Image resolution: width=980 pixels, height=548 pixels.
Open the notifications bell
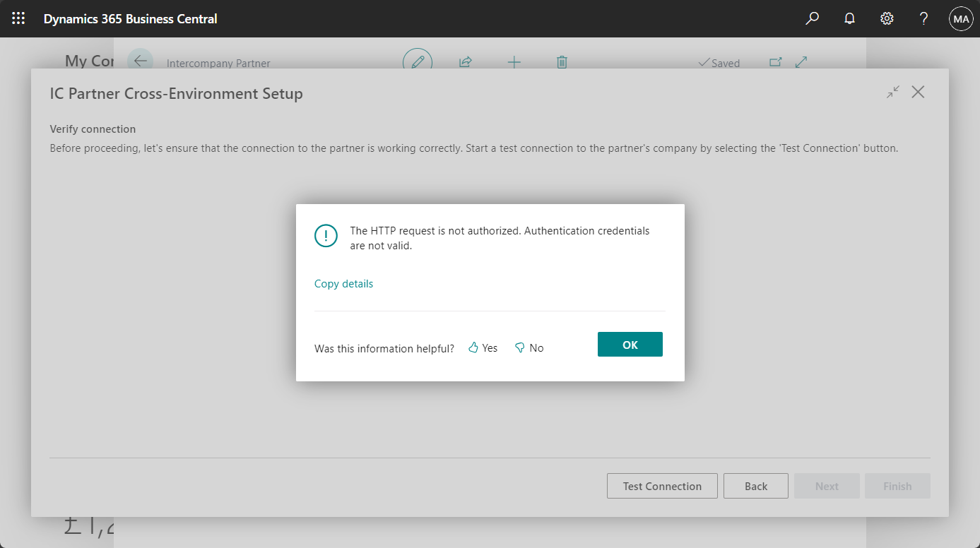(850, 19)
